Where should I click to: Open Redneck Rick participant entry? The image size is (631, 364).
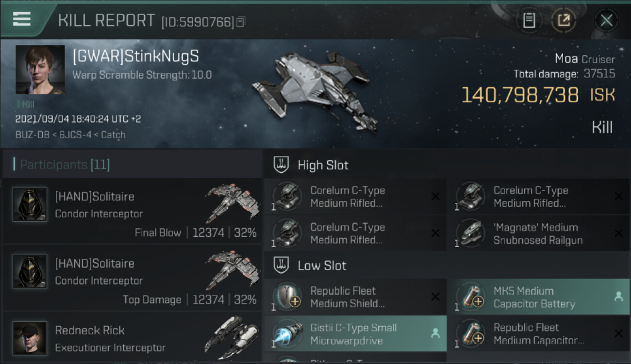132,337
